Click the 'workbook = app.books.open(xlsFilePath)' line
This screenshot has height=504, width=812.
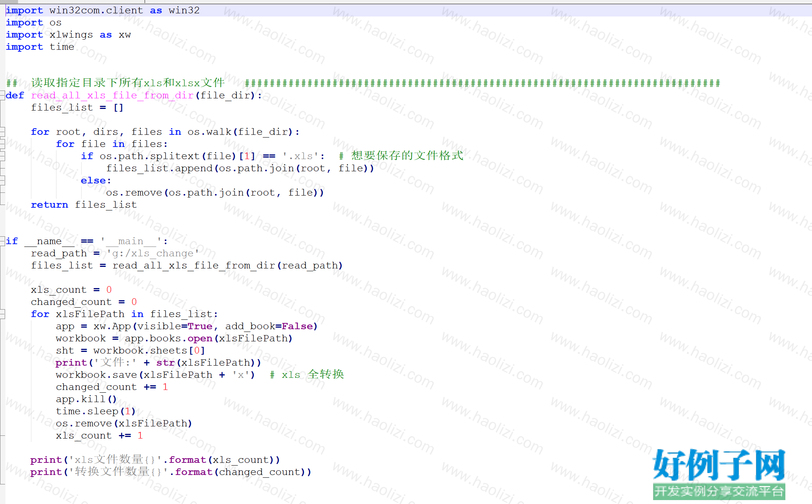click(174, 338)
